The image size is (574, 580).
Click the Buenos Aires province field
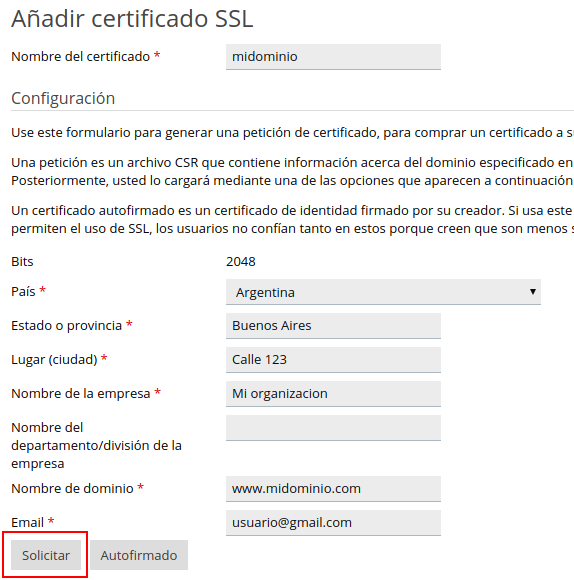point(333,326)
